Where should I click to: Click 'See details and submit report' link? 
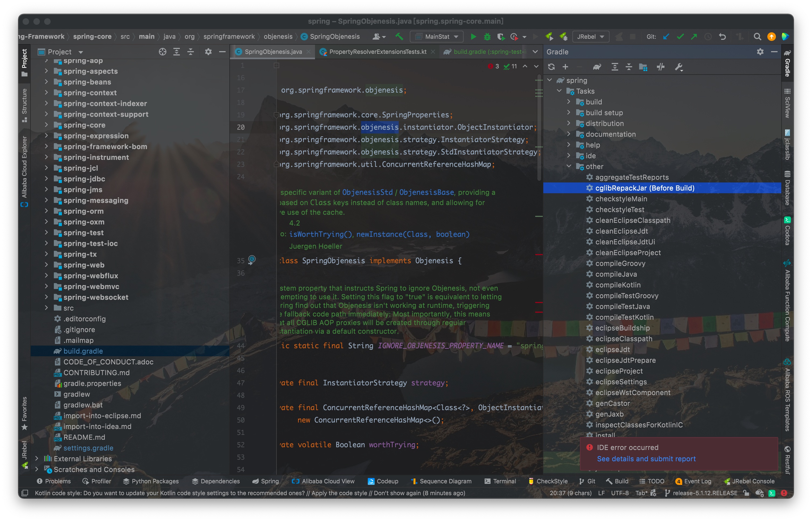tap(646, 458)
